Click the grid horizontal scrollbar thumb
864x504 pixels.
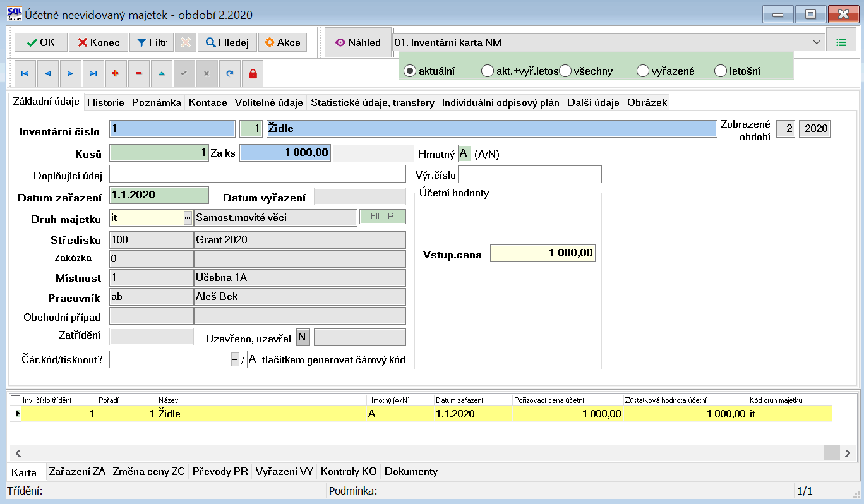(832, 453)
